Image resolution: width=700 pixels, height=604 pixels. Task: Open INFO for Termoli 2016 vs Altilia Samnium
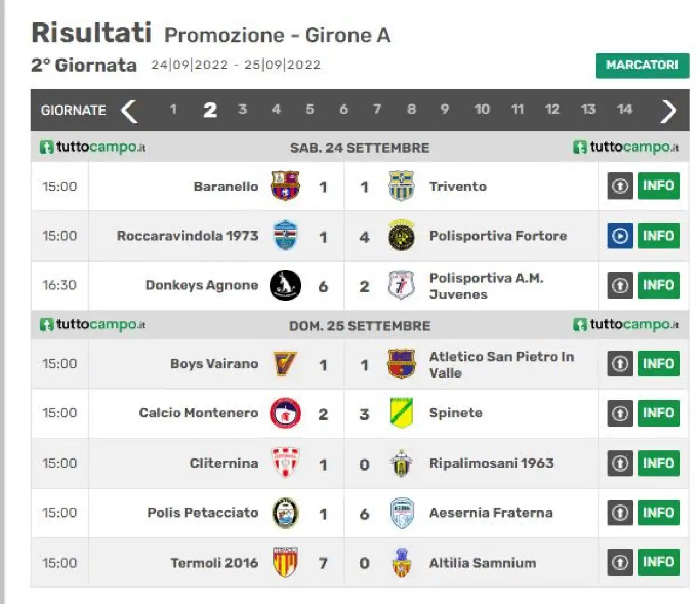pyautogui.click(x=658, y=562)
